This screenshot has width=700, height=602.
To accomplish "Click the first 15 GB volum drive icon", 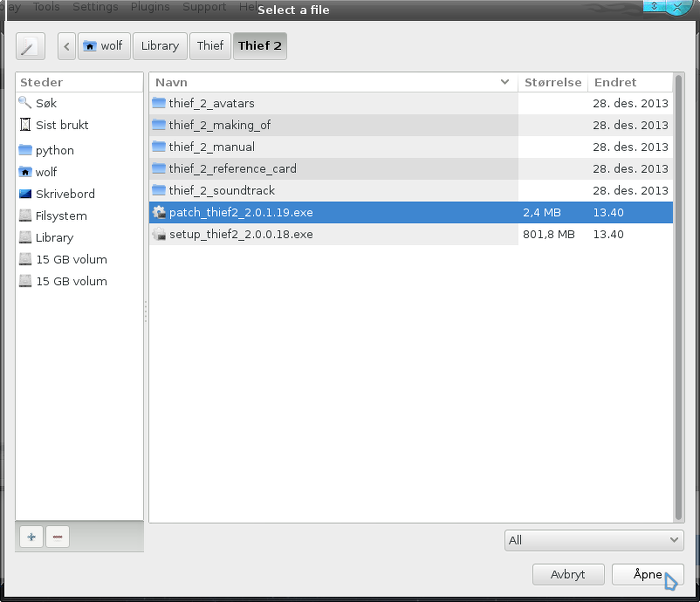I will click(25, 259).
